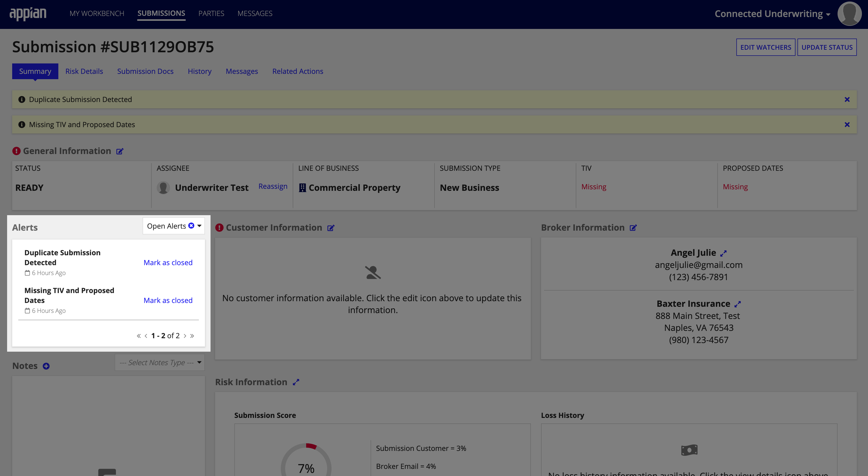Image resolution: width=868 pixels, height=476 pixels.
Task: Click Underwriter Test assignee avatar
Action: click(163, 188)
